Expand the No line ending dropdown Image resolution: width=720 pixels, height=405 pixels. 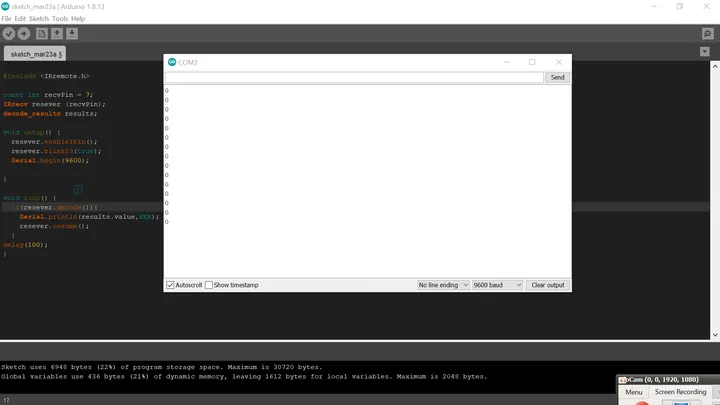443,285
